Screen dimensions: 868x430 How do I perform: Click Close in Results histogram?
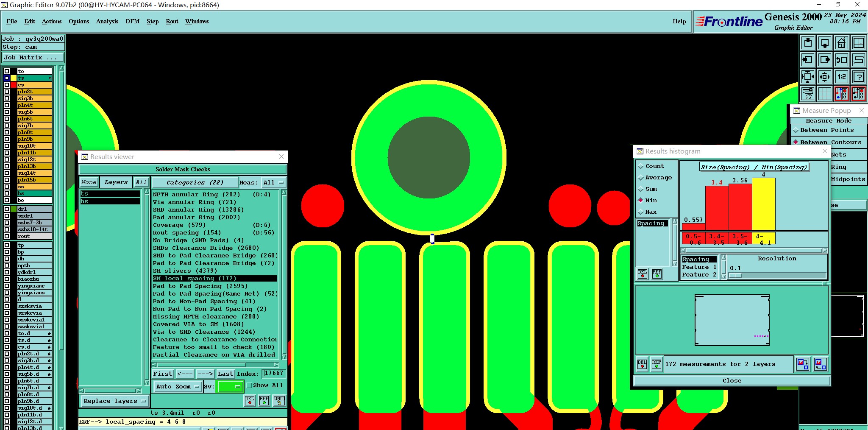tap(732, 380)
